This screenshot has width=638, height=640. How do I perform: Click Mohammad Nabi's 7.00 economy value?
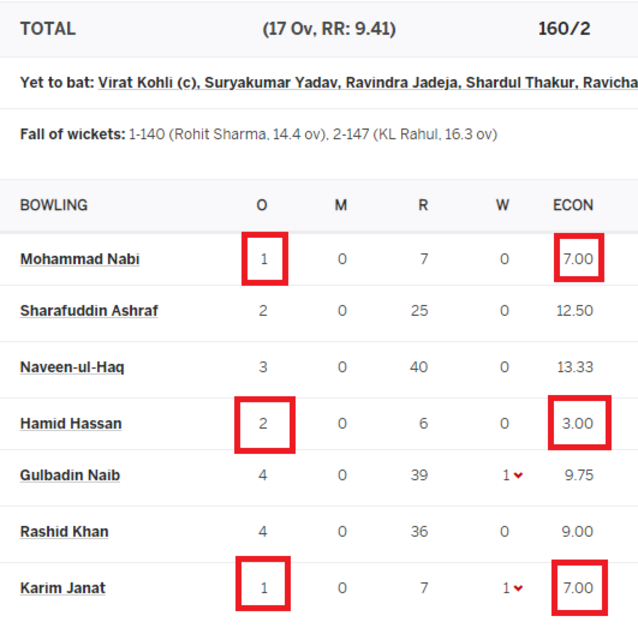coord(578,259)
